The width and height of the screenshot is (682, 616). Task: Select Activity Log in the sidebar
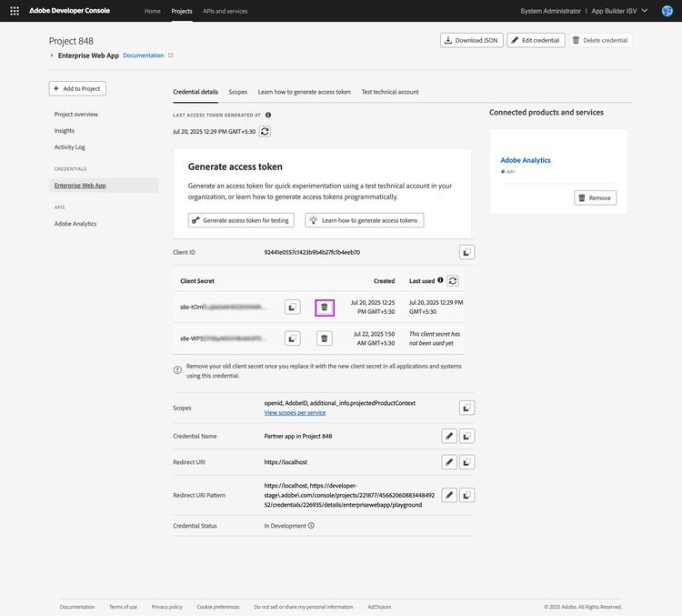70,147
